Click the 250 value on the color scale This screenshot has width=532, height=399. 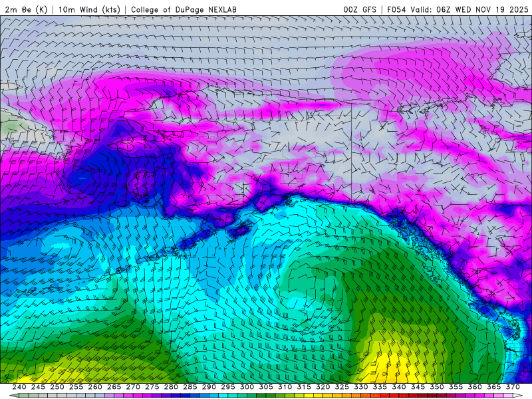57,387
